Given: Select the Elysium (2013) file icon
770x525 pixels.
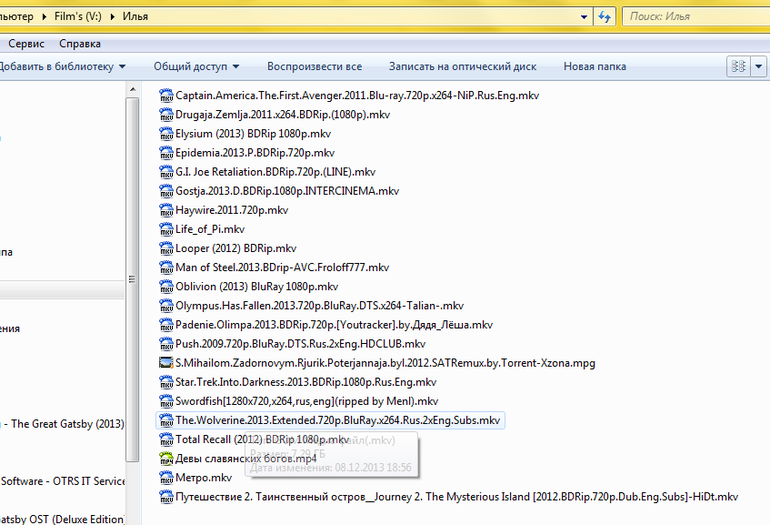Looking at the screenshot, I should [x=167, y=134].
